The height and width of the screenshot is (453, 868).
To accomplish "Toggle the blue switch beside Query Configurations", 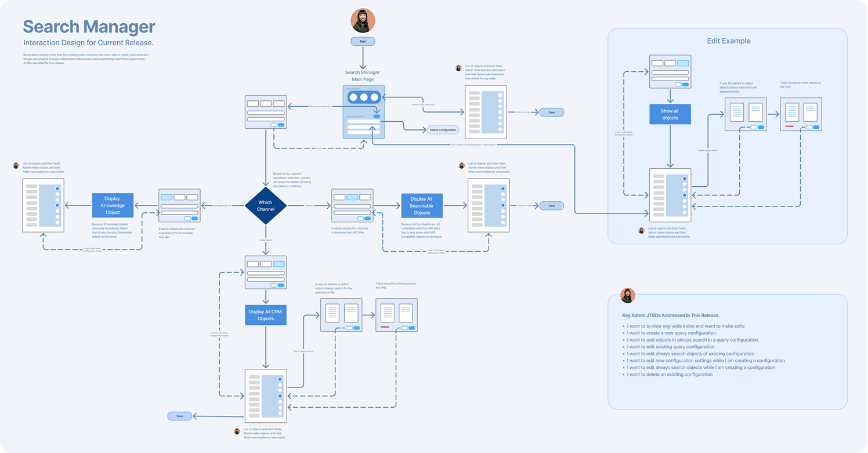I will tap(377, 117).
